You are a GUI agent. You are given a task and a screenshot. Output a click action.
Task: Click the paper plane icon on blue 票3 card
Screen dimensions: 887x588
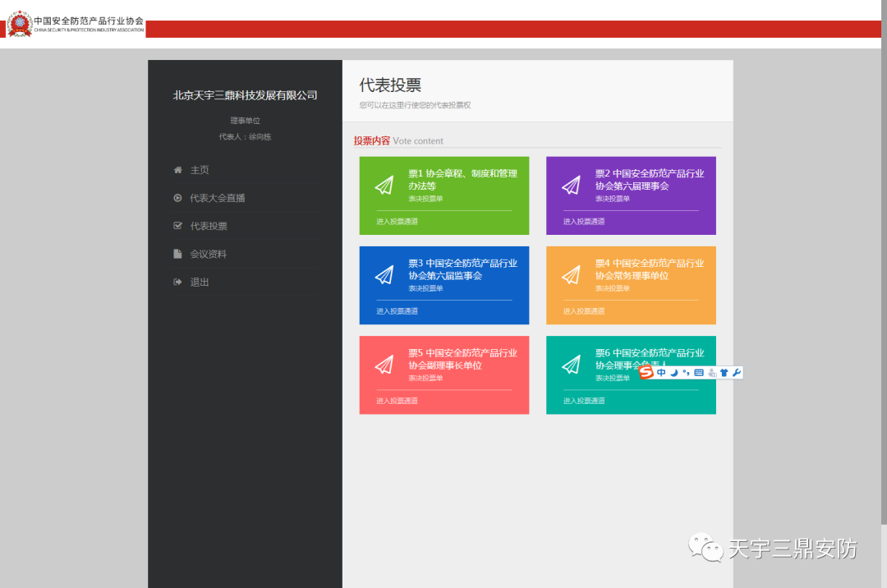tap(384, 275)
